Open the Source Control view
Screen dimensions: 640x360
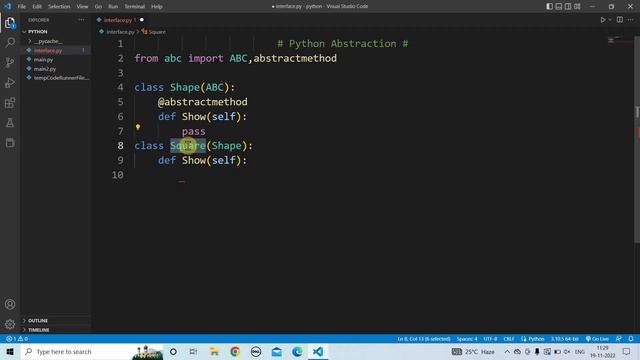(x=10, y=62)
